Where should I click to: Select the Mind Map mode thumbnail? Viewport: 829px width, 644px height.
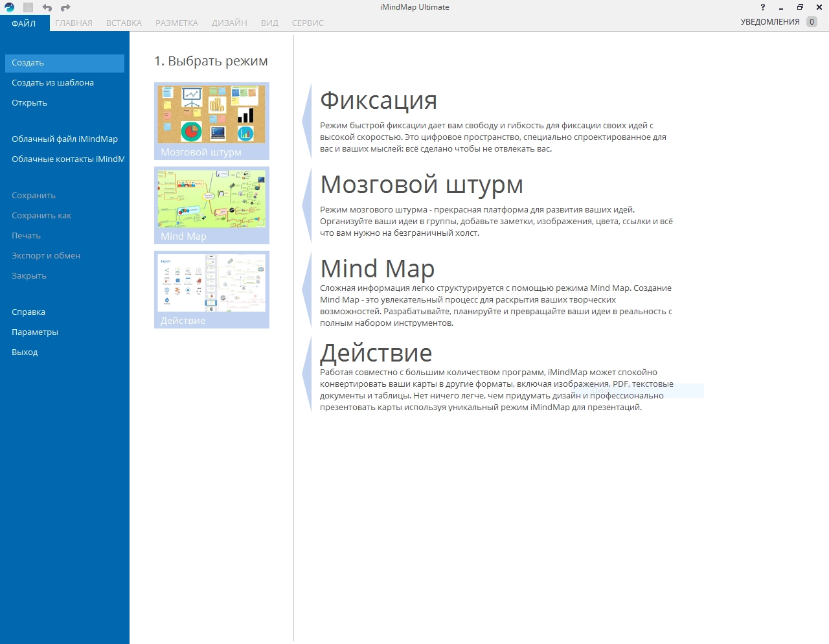212,205
